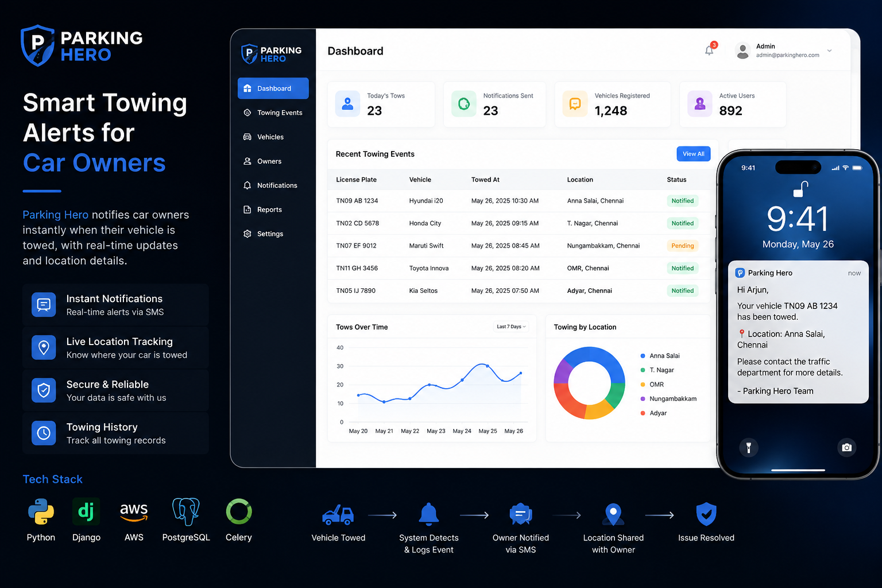Tap the Parking Hero phone notification
882x588 pixels.
798,332
